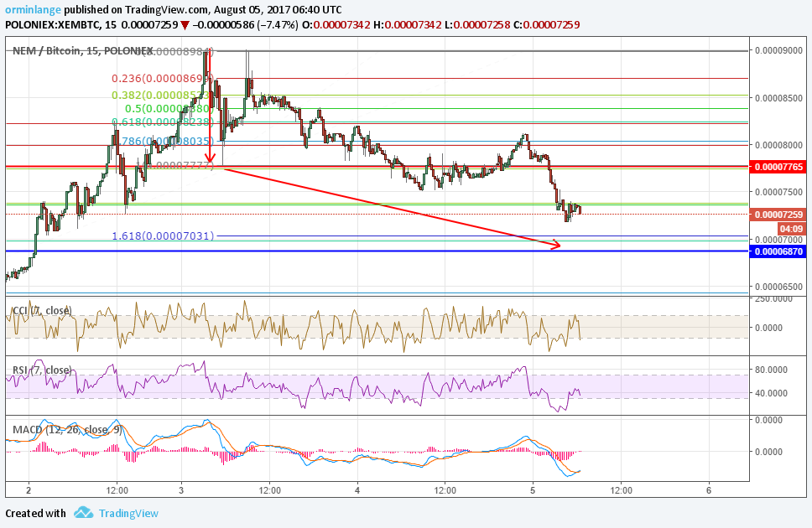812x528 pixels.
Task: Click the 250.0000 CCI scale label
Action: (x=773, y=298)
